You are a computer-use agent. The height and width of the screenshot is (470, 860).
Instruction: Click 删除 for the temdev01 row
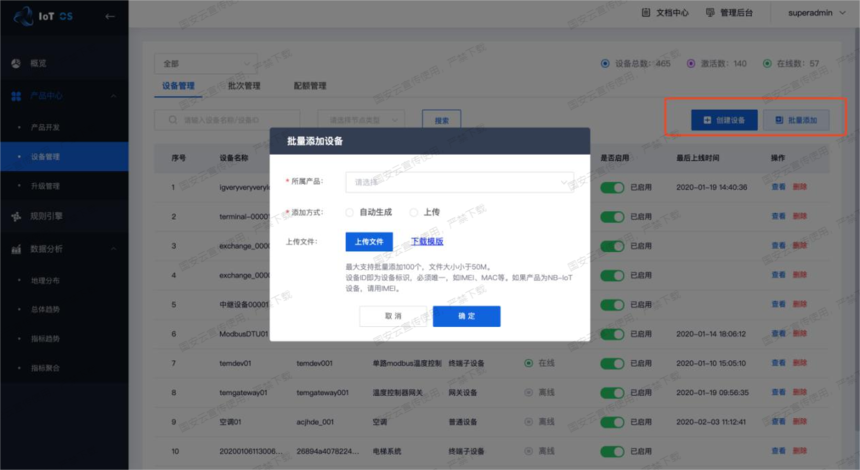(800, 363)
